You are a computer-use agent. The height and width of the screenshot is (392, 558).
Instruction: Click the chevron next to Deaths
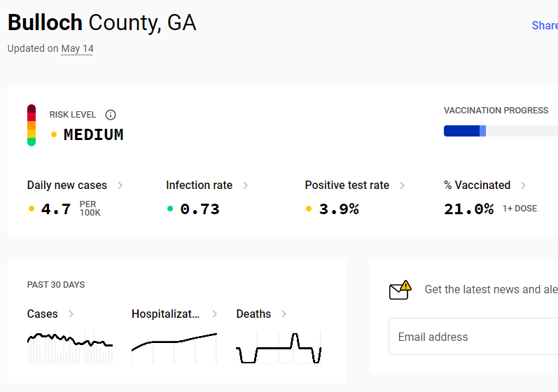pyautogui.click(x=284, y=314)
